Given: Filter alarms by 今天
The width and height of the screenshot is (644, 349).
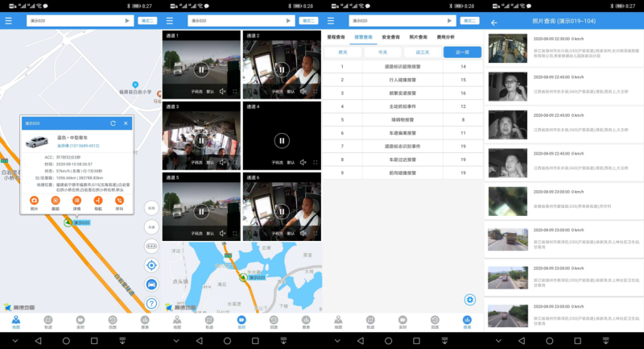Looking at the screenshot, I should tap(383, 52).
